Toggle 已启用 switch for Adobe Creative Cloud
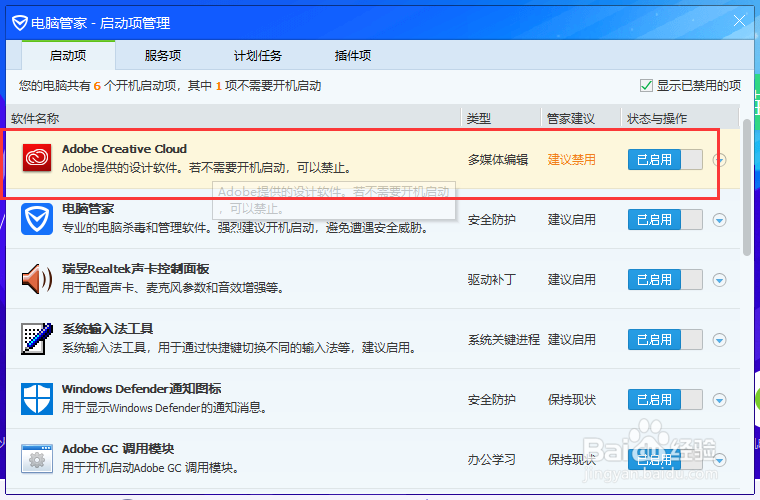This screenshot has width=760, height=500. click(665, 159)
